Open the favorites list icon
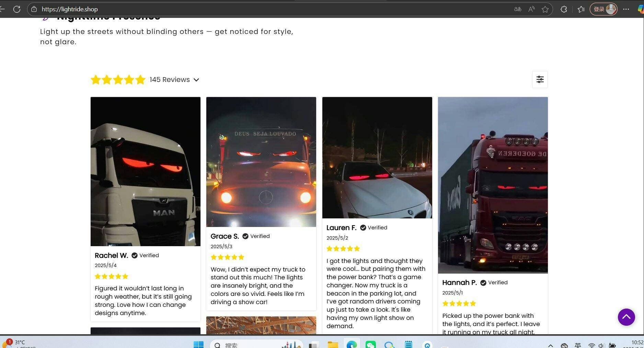644x348 pixels. [x=581, y=9]
